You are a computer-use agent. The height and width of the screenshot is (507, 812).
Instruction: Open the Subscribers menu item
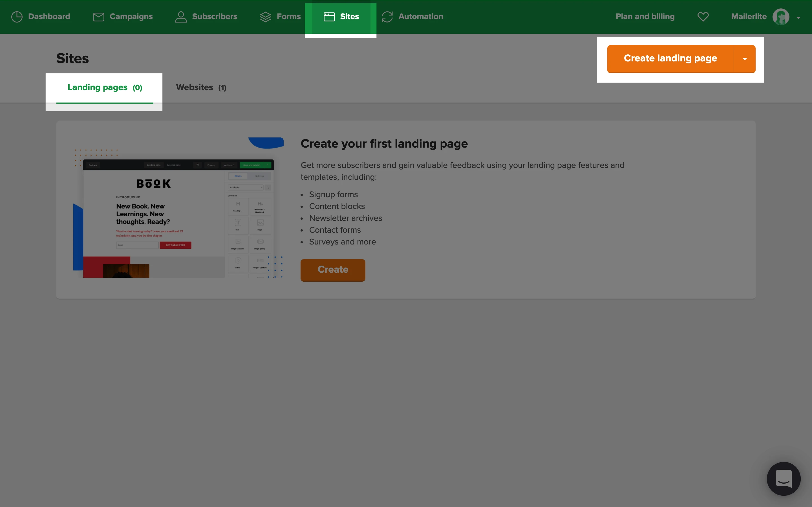click(x=214, y=17)
